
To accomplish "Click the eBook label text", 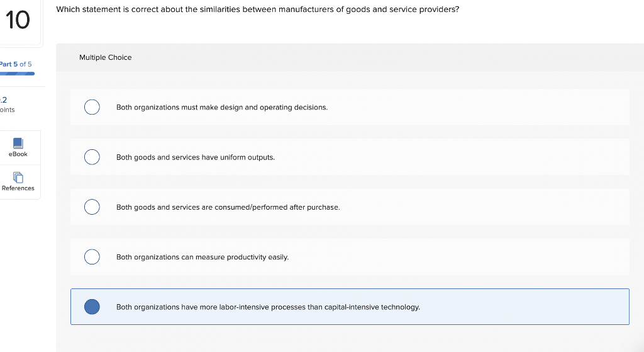I will (18, 154).
